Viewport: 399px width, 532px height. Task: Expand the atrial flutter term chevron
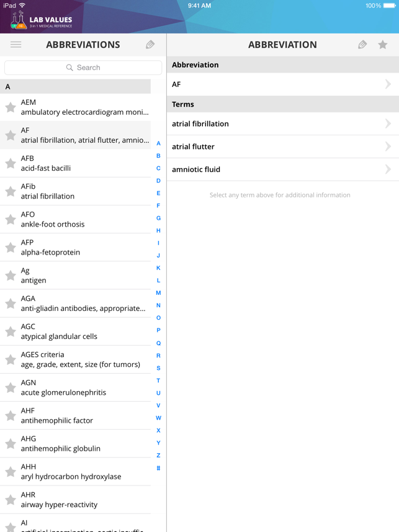(x=388, y=147)
